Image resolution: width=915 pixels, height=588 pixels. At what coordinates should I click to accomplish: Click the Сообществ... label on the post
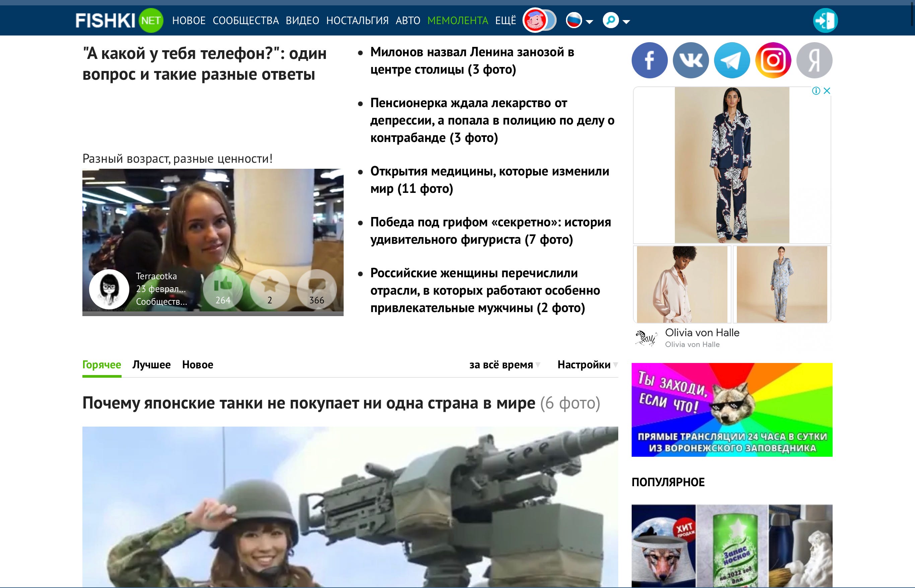tap(161, 302)
